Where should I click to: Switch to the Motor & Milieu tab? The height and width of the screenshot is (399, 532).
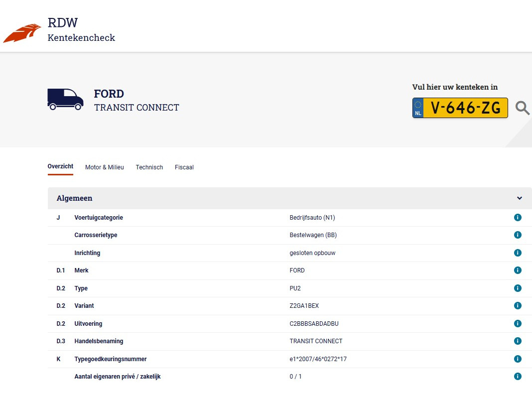point(105,167)
